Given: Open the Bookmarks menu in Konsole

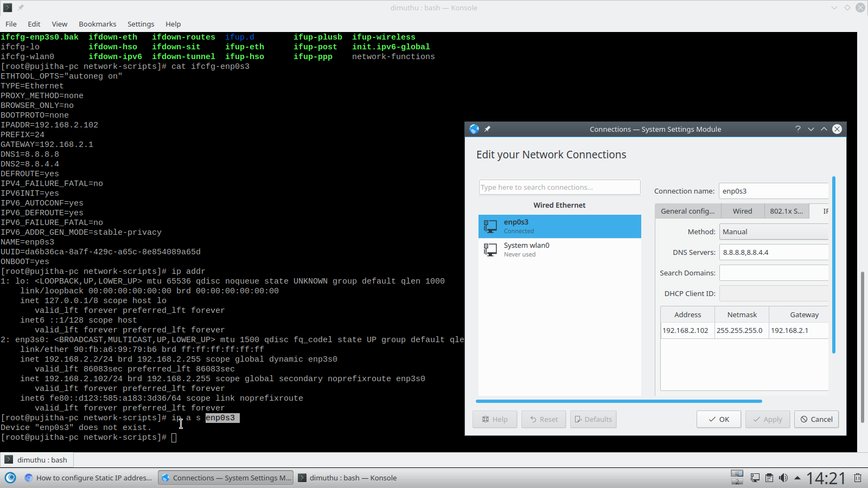Looking at the screenshot, I should (98, 24).
